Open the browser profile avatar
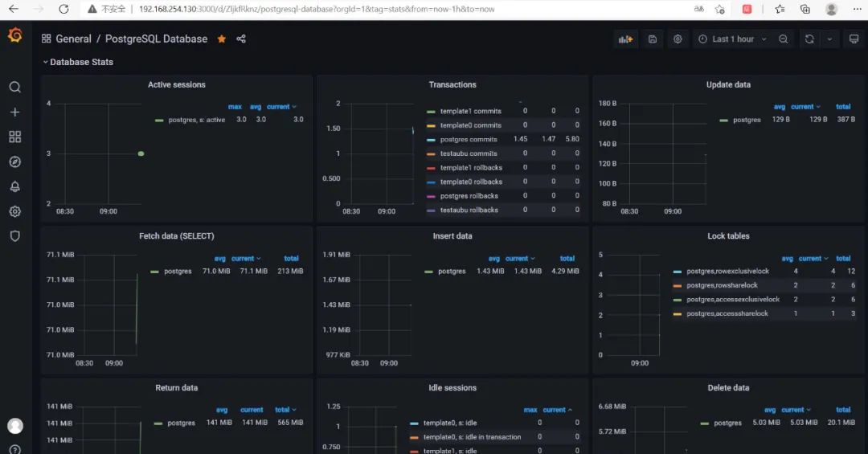The width and height of the screenshot is (868, 454). click(831, 9)
